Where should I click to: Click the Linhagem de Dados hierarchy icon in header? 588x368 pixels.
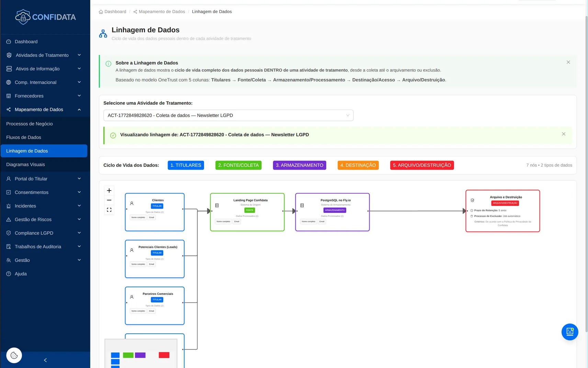[103, 33]
